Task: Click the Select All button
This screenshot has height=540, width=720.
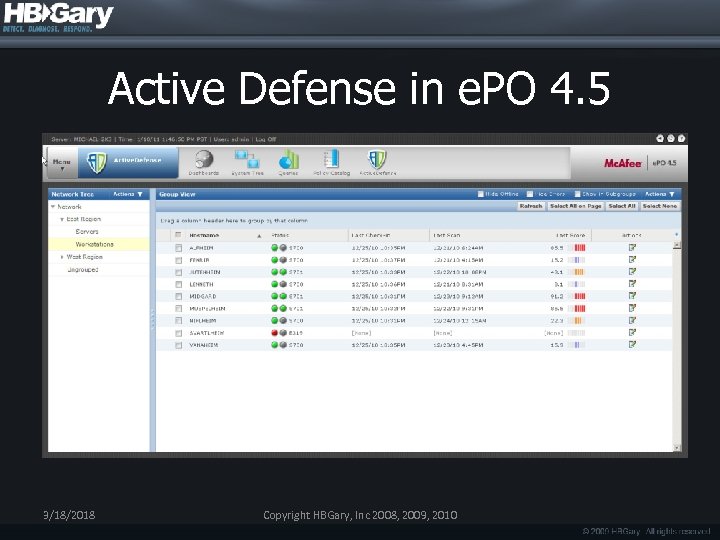Action: coord(622,206)
